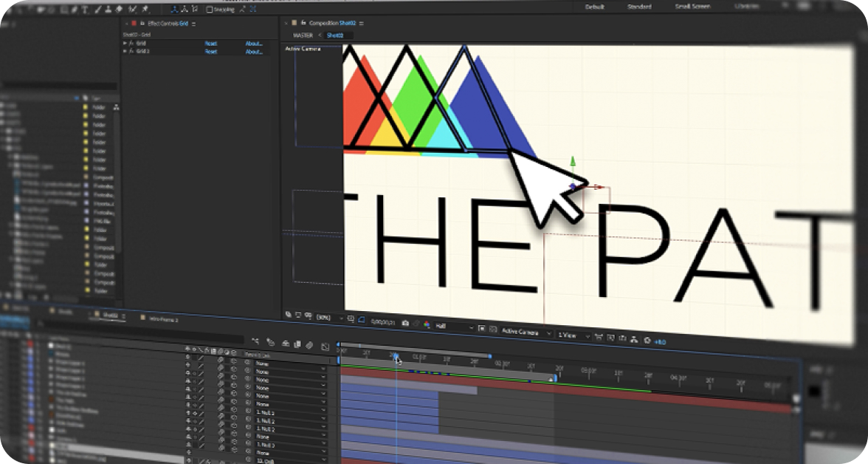Take a snapshot with the camera icon
The height and width of the screenshot is (464, 868).
405,323
